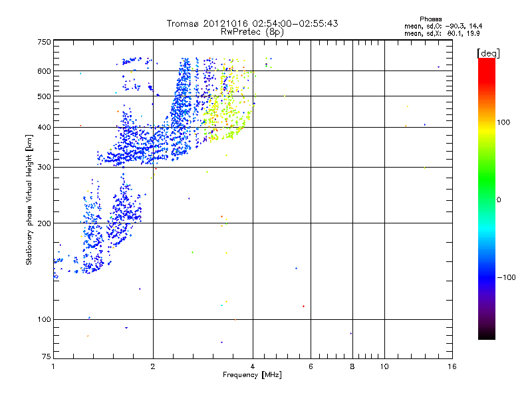Click the y-axis tick label '400'
Screen dimensions: 532x399
(x=44, y=128)
